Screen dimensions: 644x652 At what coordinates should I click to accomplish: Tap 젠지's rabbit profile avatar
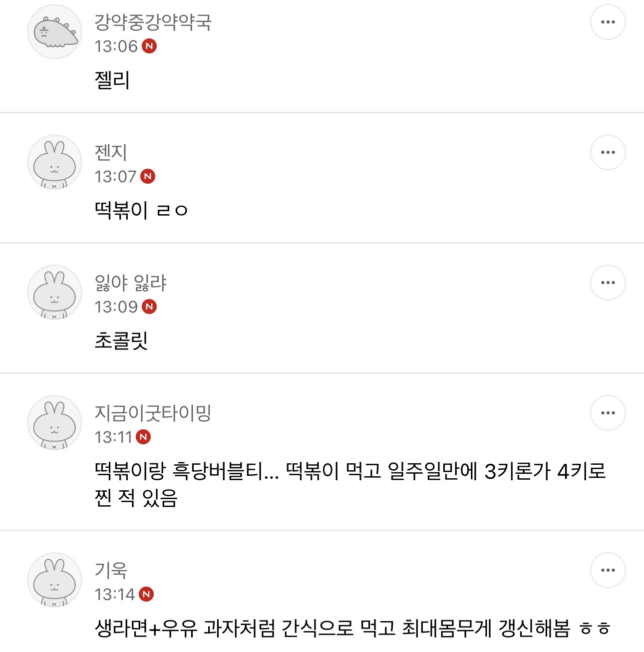[x=54, y=162]
